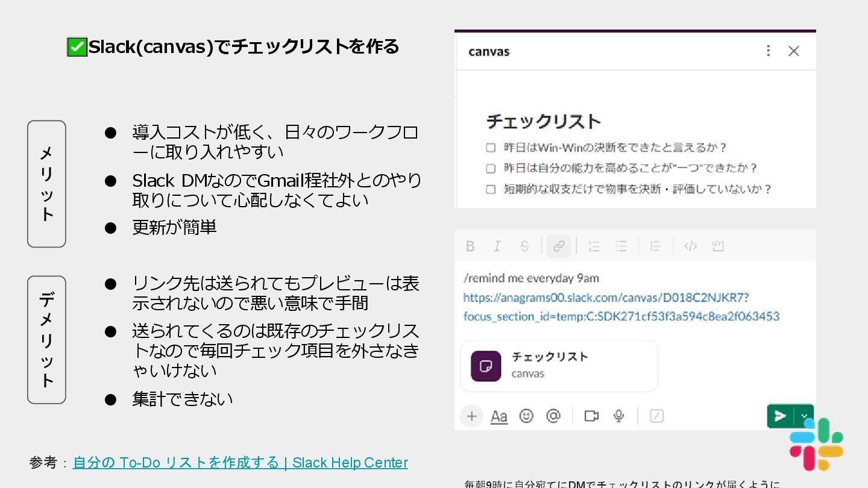This screenshot has width=868, height=488.
Task: Open the emoji picker
Action: pyautogui.click(x=526, y=416)
